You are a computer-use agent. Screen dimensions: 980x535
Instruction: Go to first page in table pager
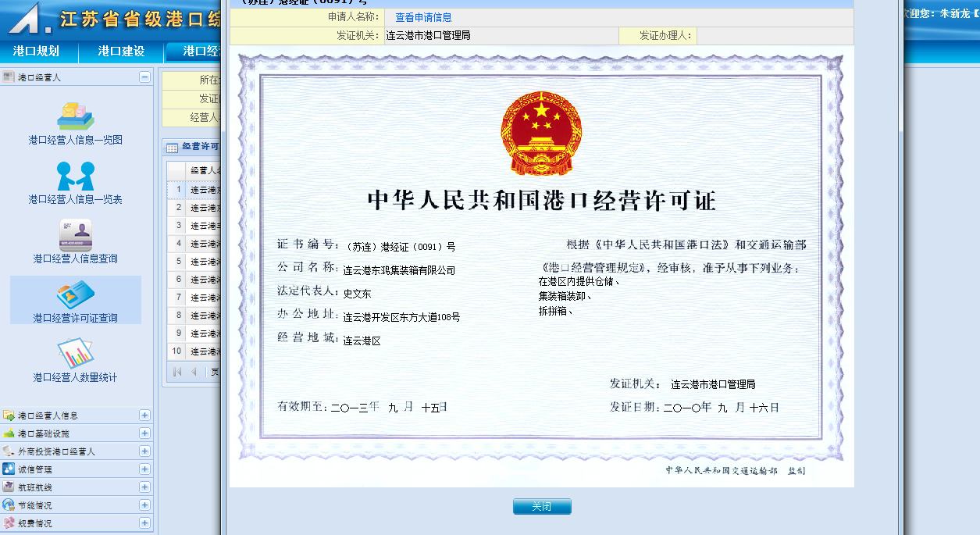177,372
